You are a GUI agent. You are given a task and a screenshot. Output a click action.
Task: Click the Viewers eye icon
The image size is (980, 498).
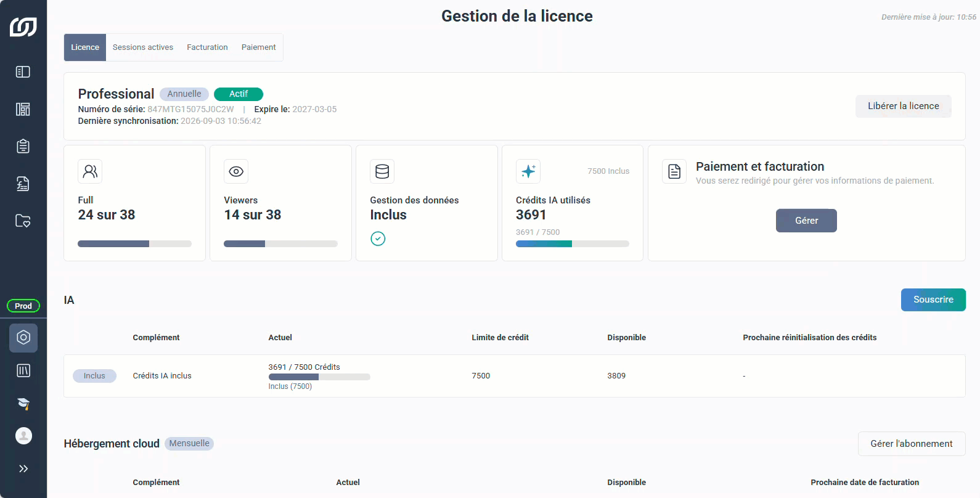236,171
